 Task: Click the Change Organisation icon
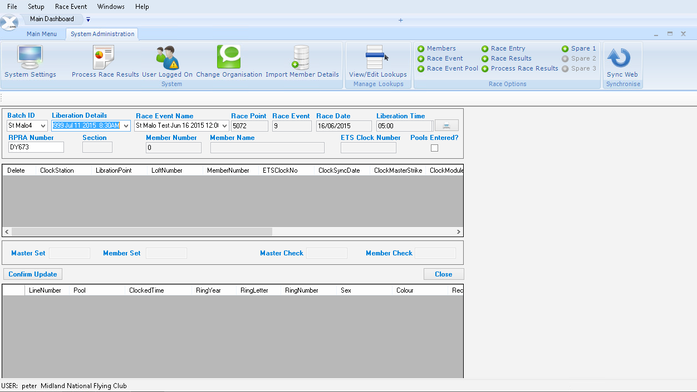click(229, 61)
